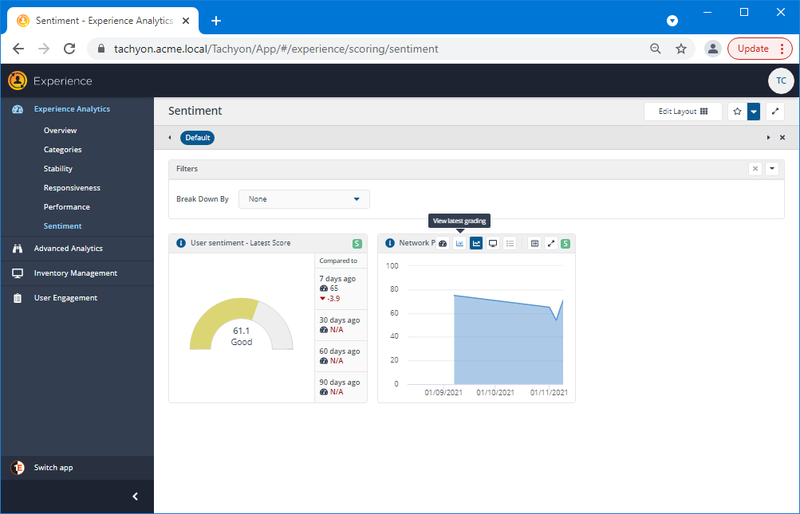Clear filters with the X button

click(x=755, y=169)
